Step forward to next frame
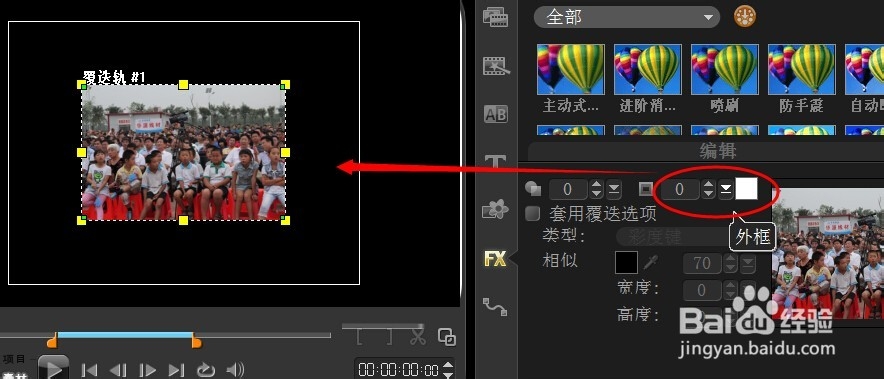 147,370
